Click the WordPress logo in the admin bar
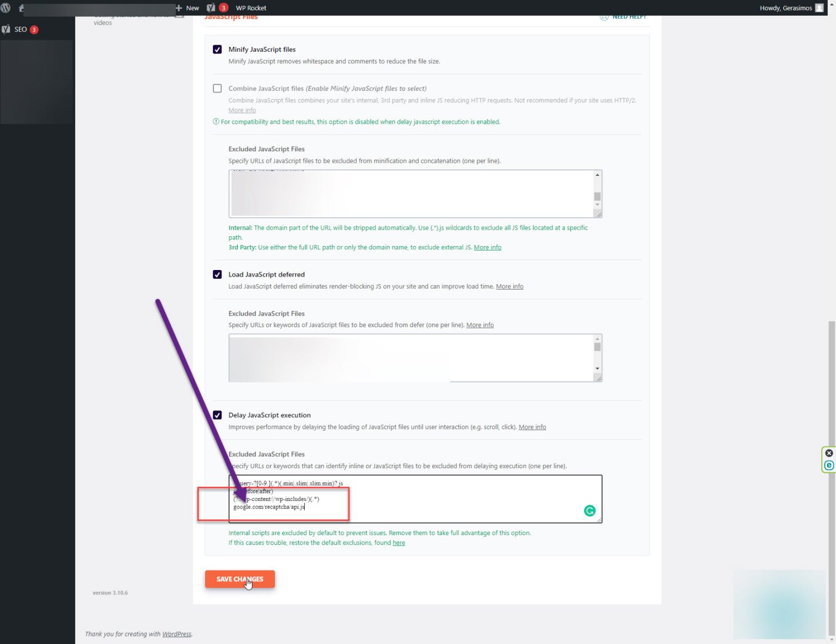The image size is (836, 644). (x=6, y=8)
